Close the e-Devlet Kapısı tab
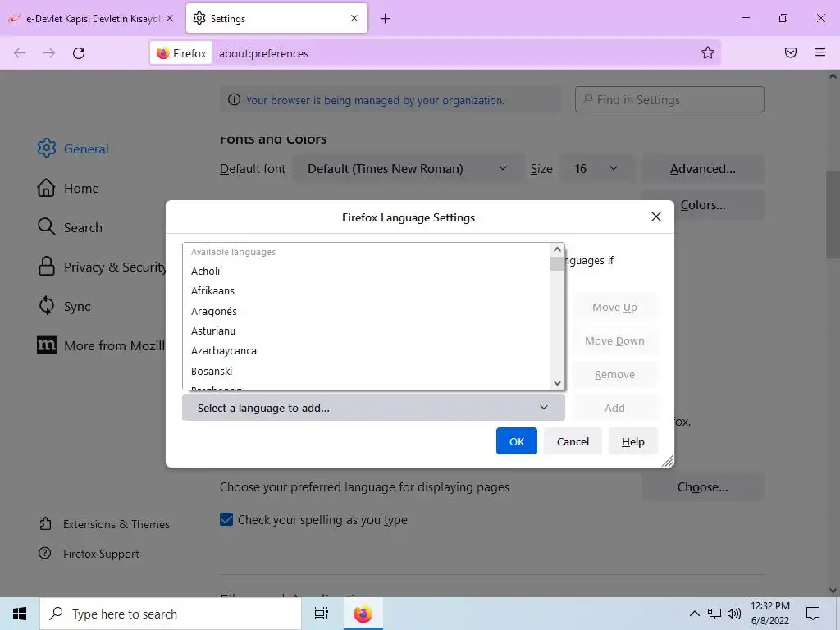840x630 pixels. [170, 18]
